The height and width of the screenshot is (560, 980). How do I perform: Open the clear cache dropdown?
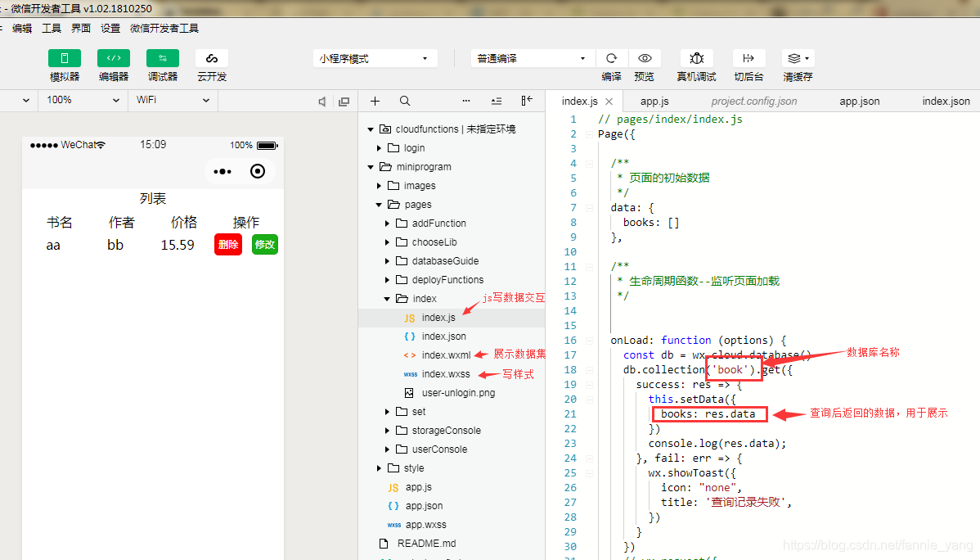pyautogui.click(x=798, y=58)
